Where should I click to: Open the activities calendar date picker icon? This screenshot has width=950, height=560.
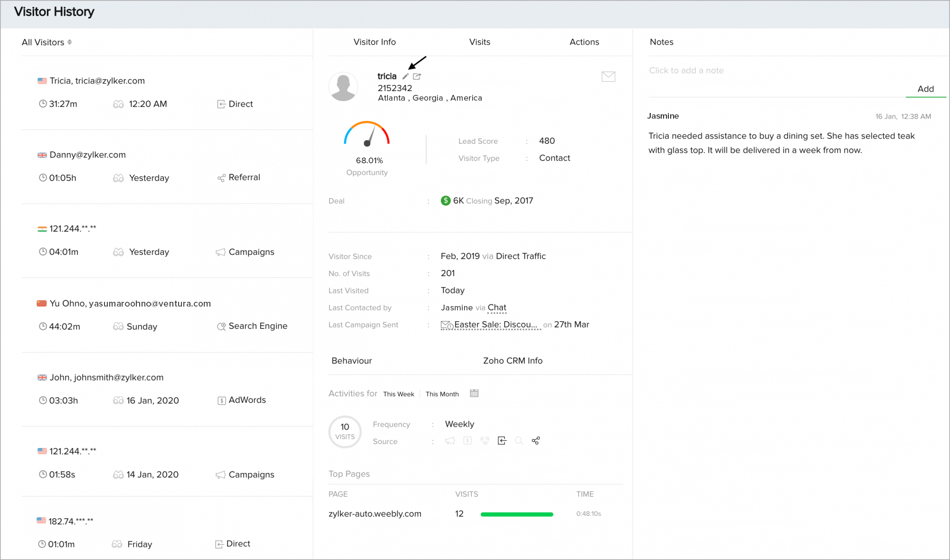click(474, 393)
